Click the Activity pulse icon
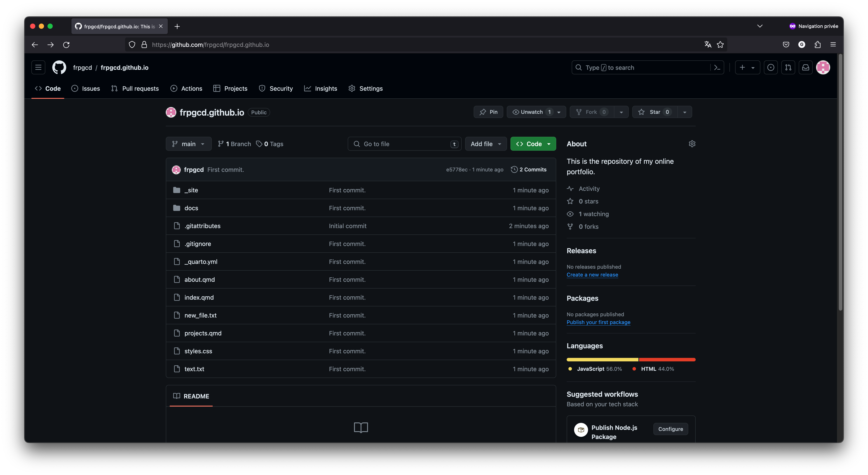Image resolution: width=868 pixels, height=475 pixels. [x=570, y=189]
